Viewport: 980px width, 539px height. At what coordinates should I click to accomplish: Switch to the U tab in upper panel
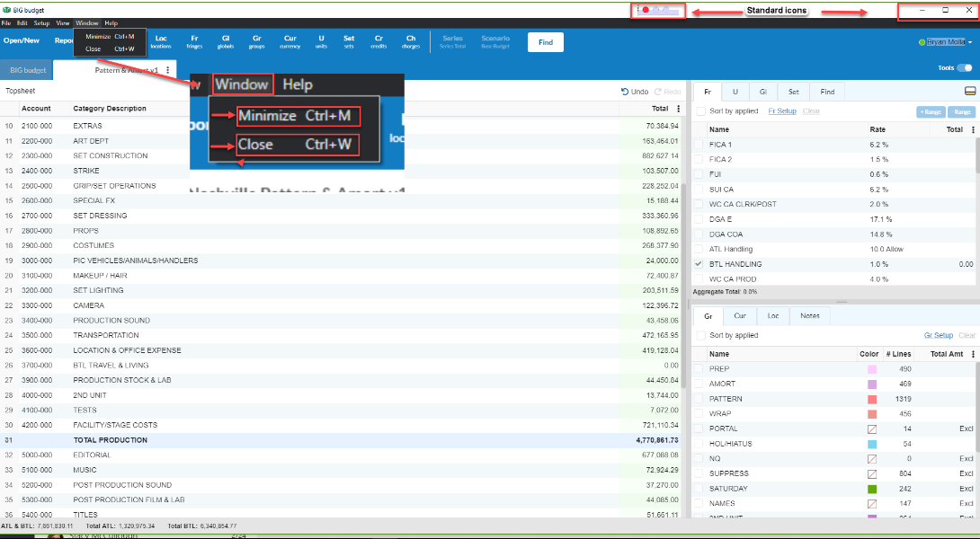pyautogui.click(x=735, y=92)
